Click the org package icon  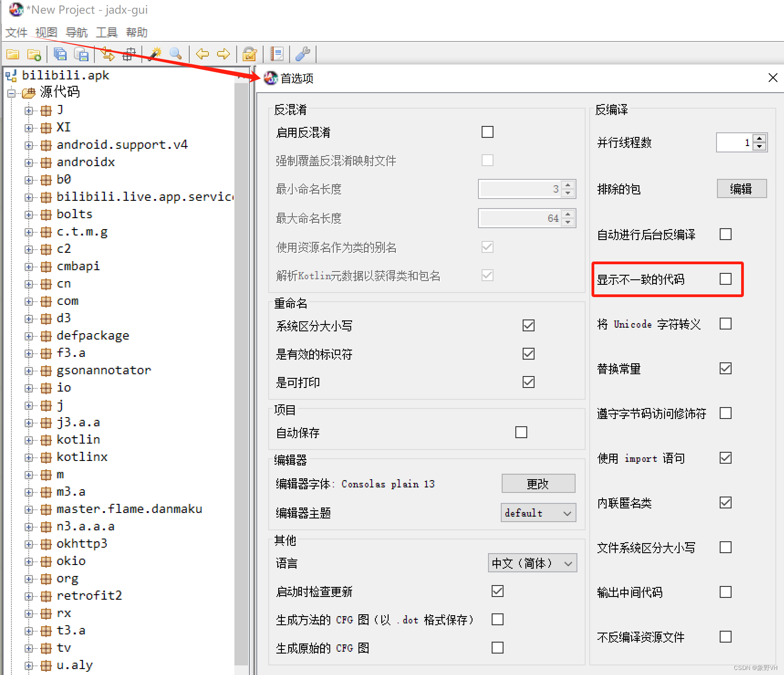pyautogui.click(x=46, y=579)
